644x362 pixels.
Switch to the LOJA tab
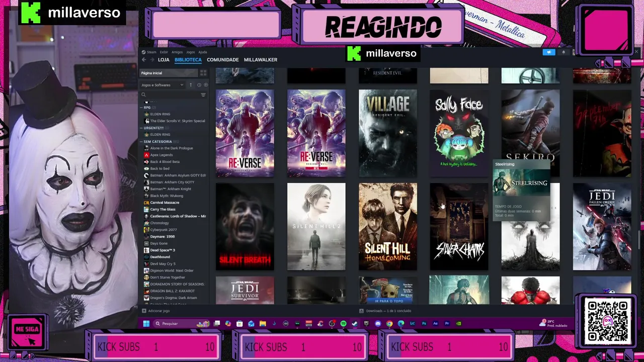point(164,60)
